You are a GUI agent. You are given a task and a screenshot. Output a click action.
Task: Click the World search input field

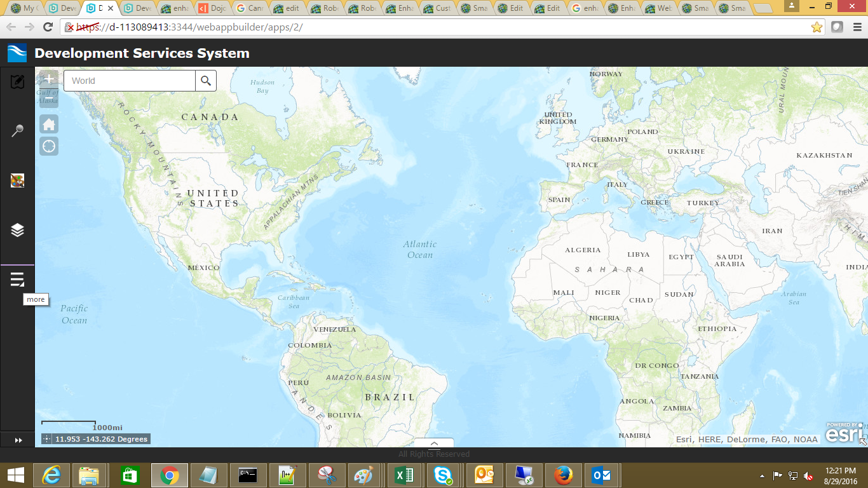(x=130, y=81)
